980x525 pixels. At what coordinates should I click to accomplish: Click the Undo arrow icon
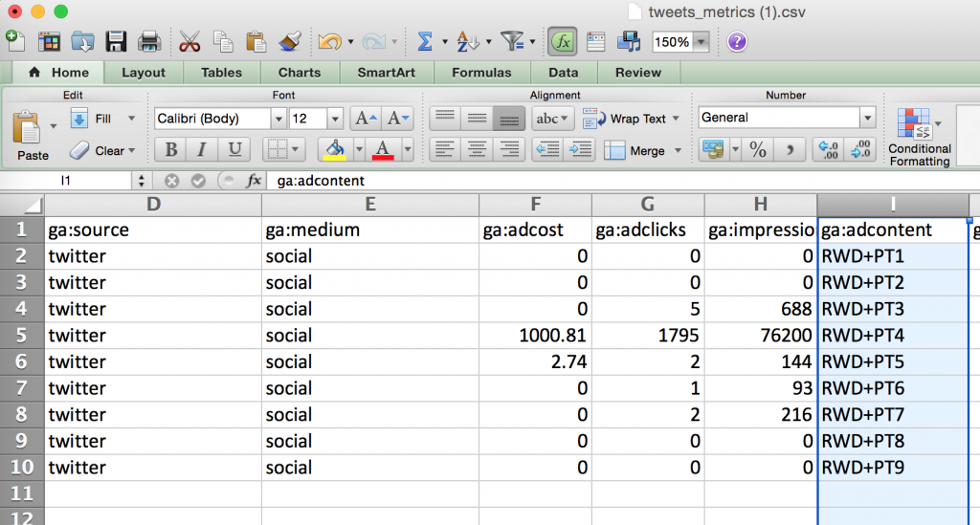(330, 42)
